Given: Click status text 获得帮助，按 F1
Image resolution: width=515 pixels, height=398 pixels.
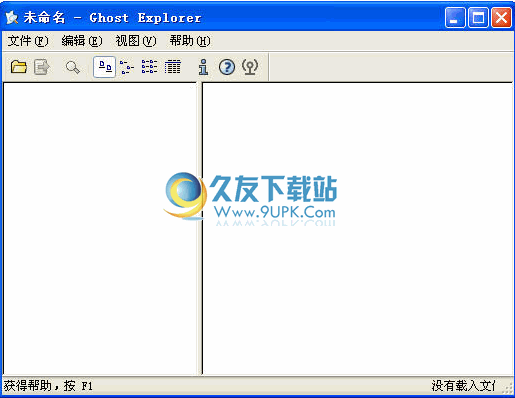Looking at the screenshot, I should (48, 386).
